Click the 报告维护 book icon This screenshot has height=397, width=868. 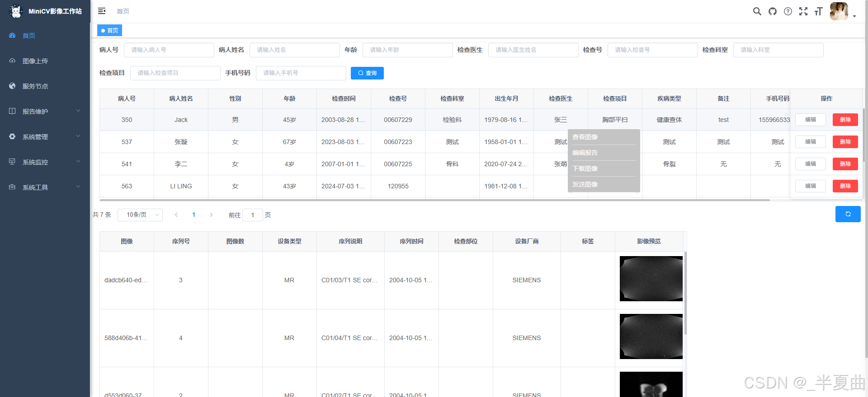[12, 111]
